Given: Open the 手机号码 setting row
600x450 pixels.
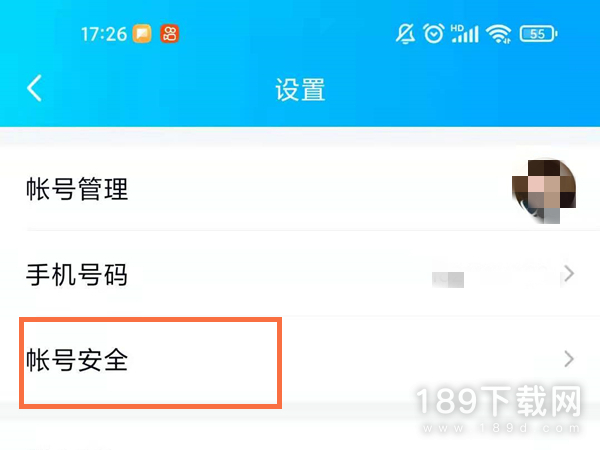Looking at the screenshot, I should tap(300, 274).
